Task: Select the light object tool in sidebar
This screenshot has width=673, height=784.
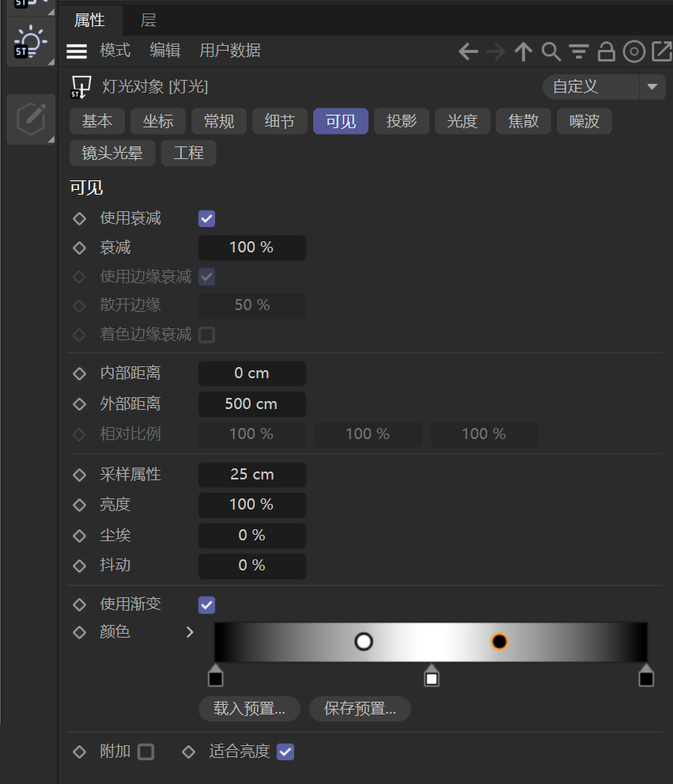Action: [31, 43]
